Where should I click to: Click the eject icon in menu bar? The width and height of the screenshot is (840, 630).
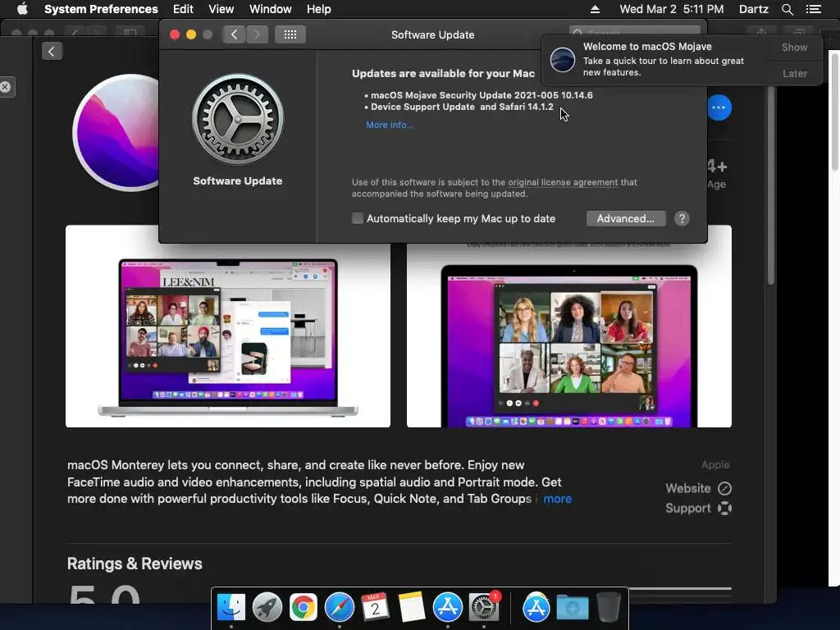595,9
